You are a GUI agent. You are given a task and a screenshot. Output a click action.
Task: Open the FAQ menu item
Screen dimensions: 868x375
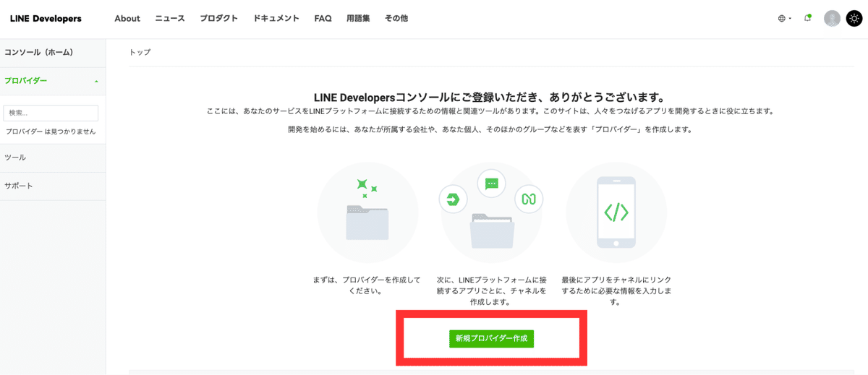point(323,19)
